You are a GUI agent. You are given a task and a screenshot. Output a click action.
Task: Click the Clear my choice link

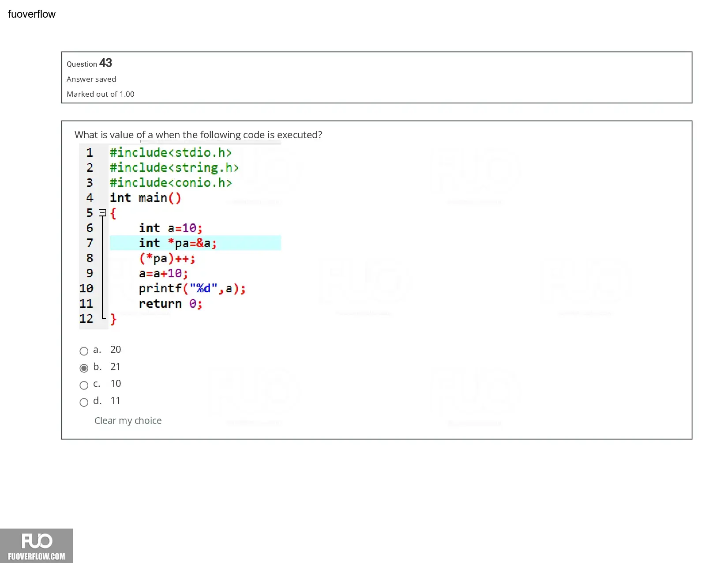pyautogui.click(x=128, y=420)
